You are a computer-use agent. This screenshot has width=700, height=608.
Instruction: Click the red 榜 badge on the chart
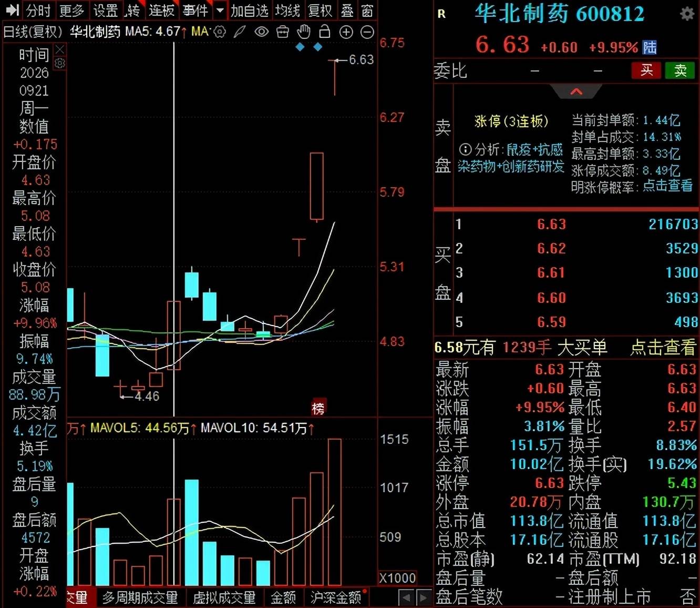(318, 408)
